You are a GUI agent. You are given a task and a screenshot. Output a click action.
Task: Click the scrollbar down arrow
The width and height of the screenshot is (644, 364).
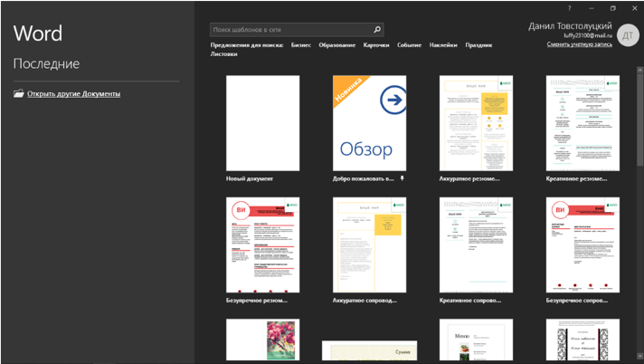pyautogui.click(x=639, y=355)
